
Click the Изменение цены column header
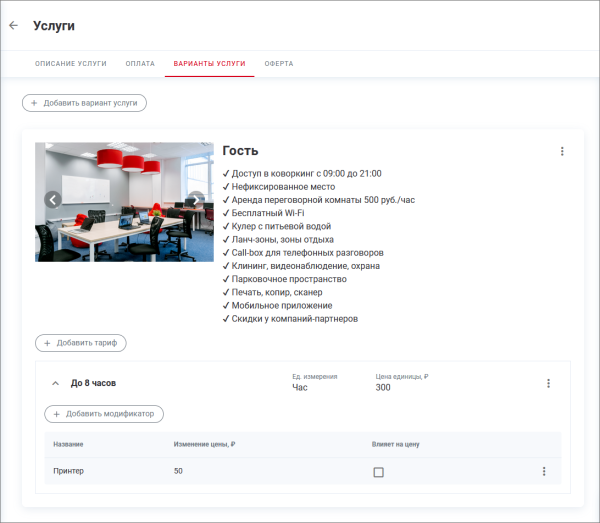[204, 444]
